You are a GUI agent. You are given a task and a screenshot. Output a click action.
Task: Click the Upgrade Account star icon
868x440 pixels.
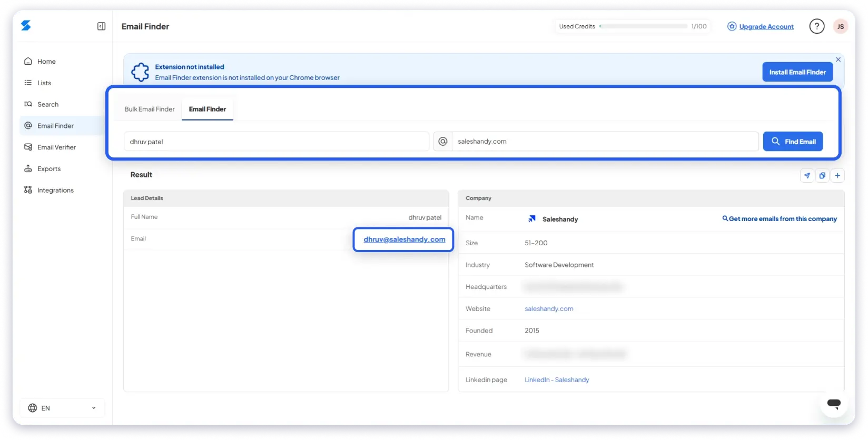click(x=732, y=26)
